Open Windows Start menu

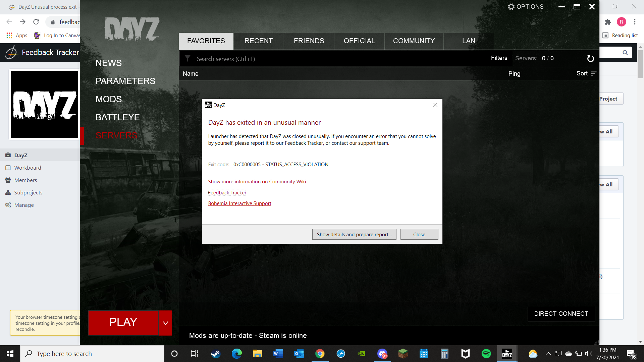[10, 354]
